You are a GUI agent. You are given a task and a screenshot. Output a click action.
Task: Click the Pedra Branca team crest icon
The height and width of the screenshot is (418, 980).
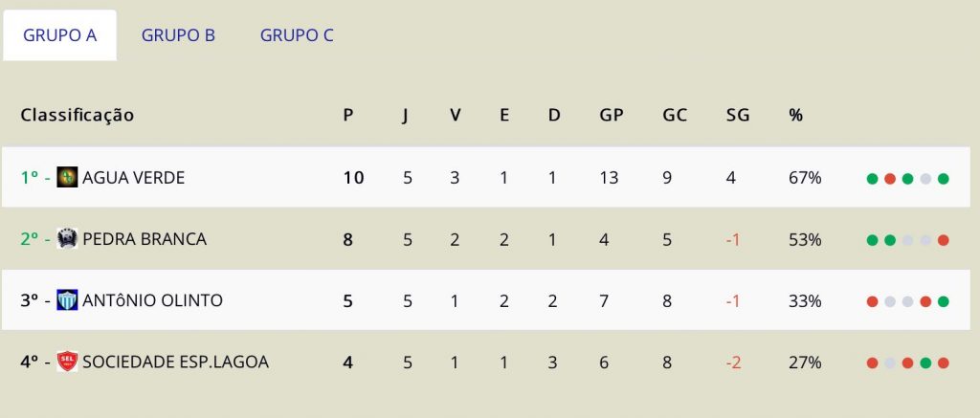pos(68,239)
